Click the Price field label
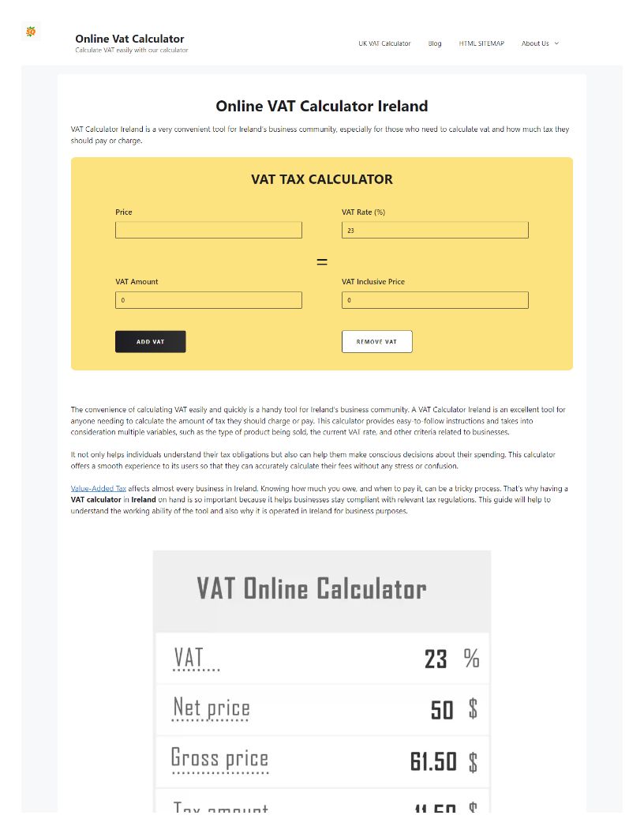This screenshot has height=834, width=644. [124, 212]
